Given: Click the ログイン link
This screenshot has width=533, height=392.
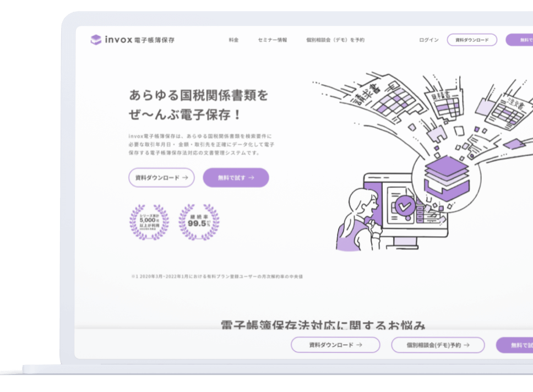Looking at the screenshot, I should (x=428, y=40).
